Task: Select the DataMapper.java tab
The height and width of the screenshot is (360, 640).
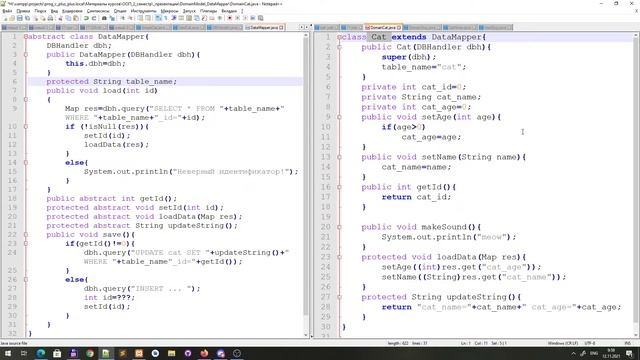Action: (x=264, y=27)
